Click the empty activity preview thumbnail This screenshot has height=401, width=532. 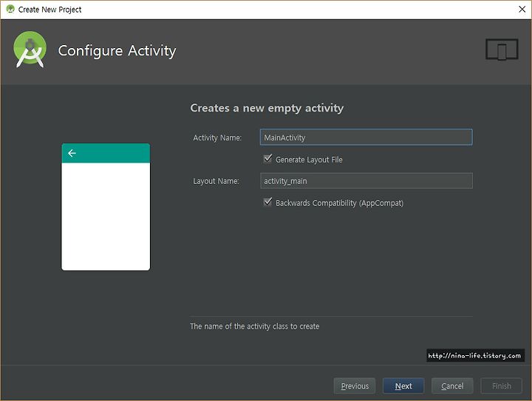coord(106,207)
